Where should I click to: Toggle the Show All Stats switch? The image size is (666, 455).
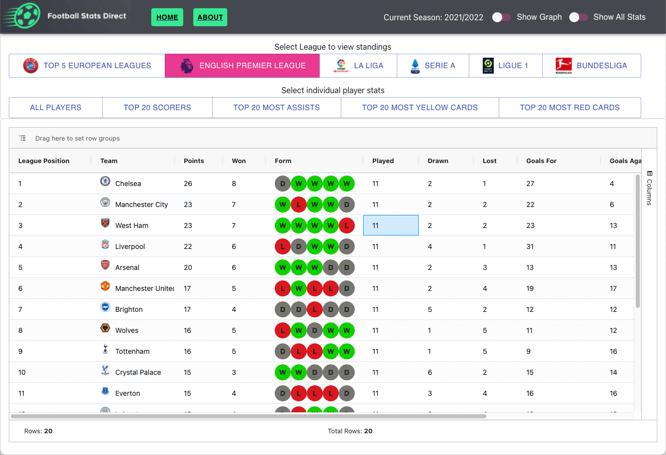pyautogui.click(x=578, y=17)
